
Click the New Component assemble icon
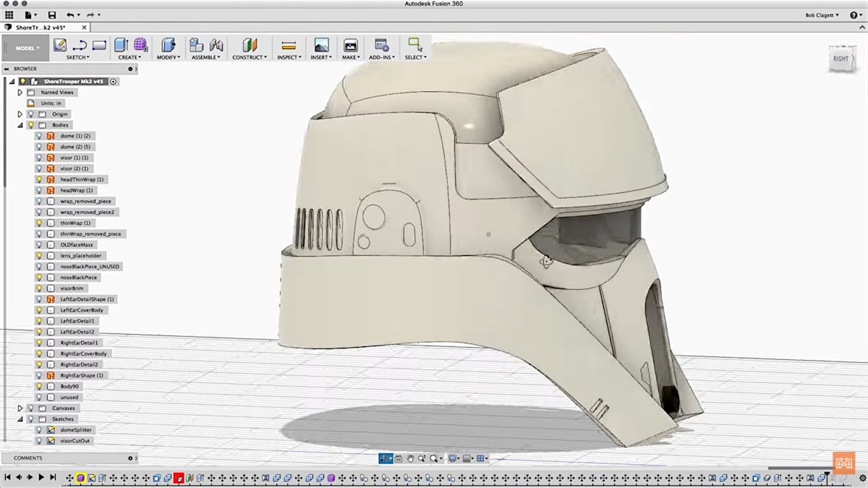(196, 45)
